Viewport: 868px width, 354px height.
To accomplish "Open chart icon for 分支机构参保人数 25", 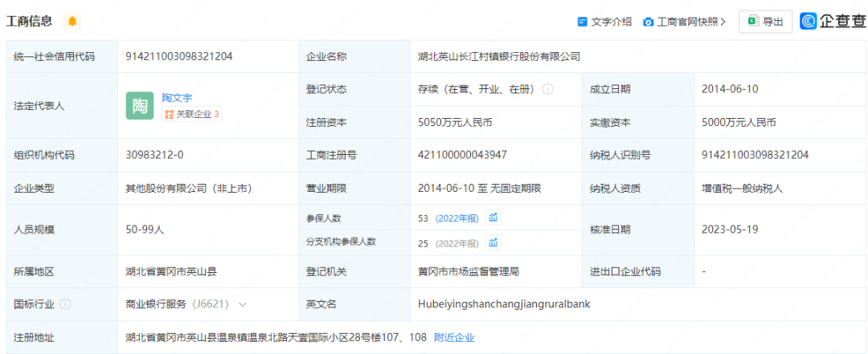I will point(493,242).
